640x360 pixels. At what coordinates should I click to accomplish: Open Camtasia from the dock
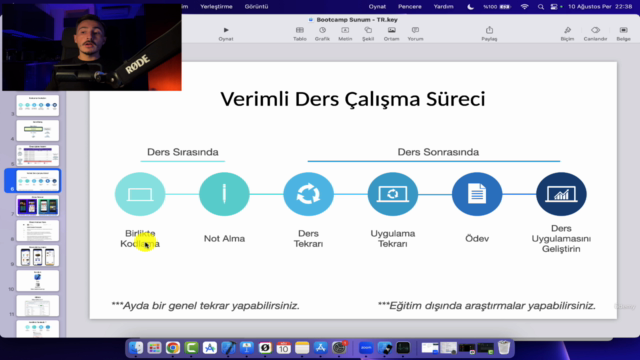click(x=191, y=348)
